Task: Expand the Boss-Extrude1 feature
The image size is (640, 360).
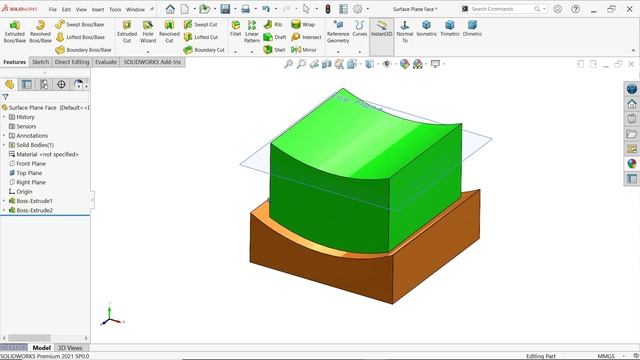Action: [4, 201]
